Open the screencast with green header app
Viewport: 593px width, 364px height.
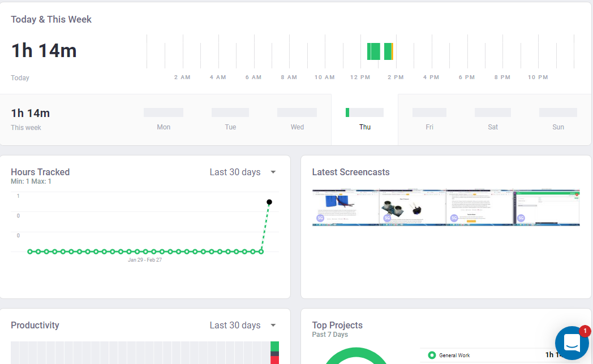[x=547, y=207]
